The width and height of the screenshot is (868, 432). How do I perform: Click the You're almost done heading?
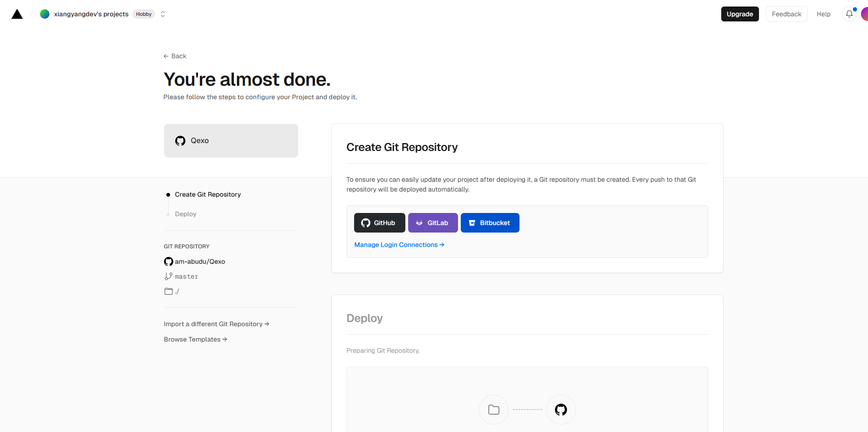click(x=247, y=79)
